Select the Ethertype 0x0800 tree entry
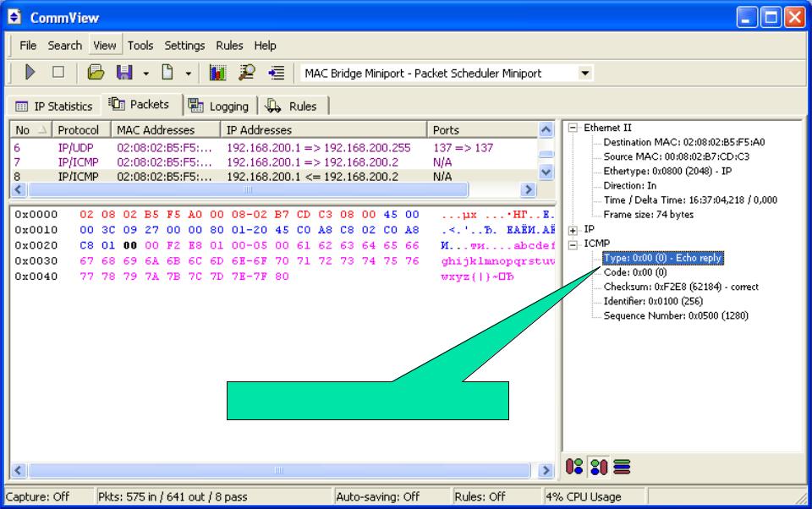 [667, 171]
